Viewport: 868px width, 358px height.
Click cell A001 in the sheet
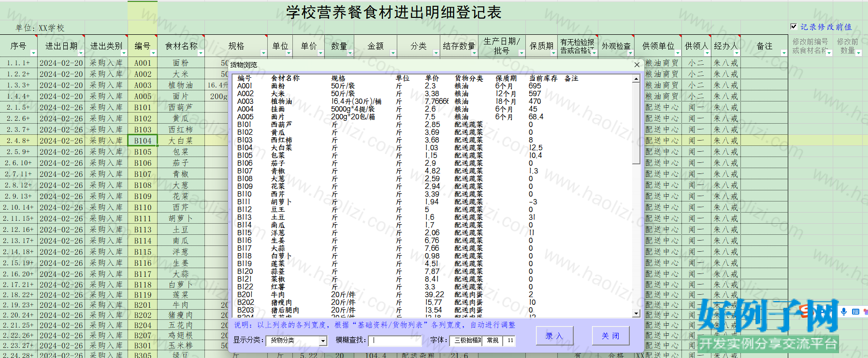143,63
